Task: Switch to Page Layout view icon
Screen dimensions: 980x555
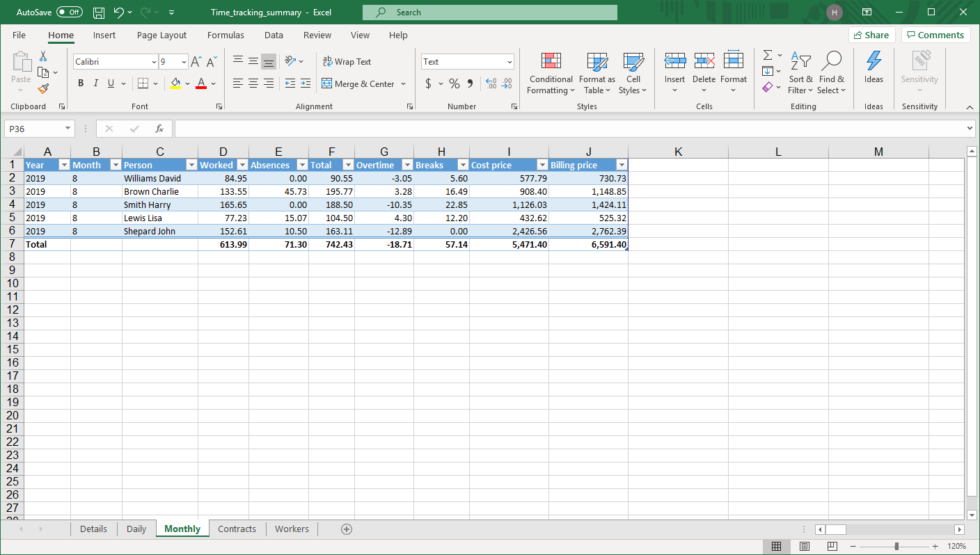Action: [x=805, y=547]
